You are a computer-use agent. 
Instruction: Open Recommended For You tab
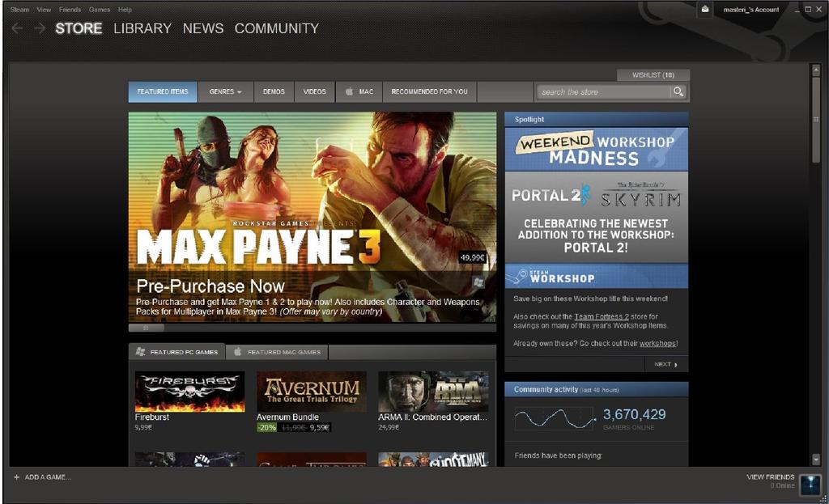click(x=429, y=91)
